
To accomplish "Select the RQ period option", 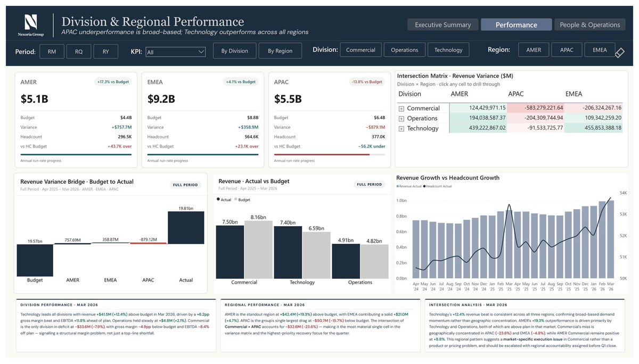I will (79, 51).
